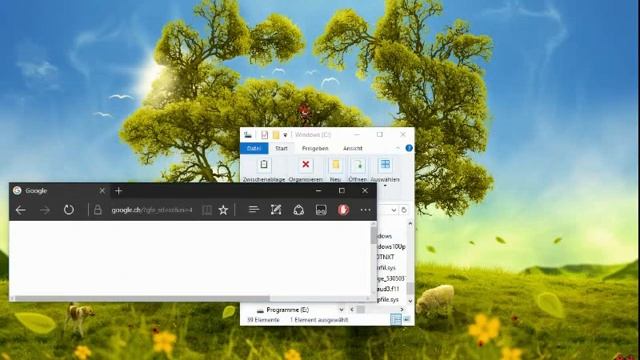Switch Explorer to large icons view
Screen dimensions: 640x360
[407, 320]
